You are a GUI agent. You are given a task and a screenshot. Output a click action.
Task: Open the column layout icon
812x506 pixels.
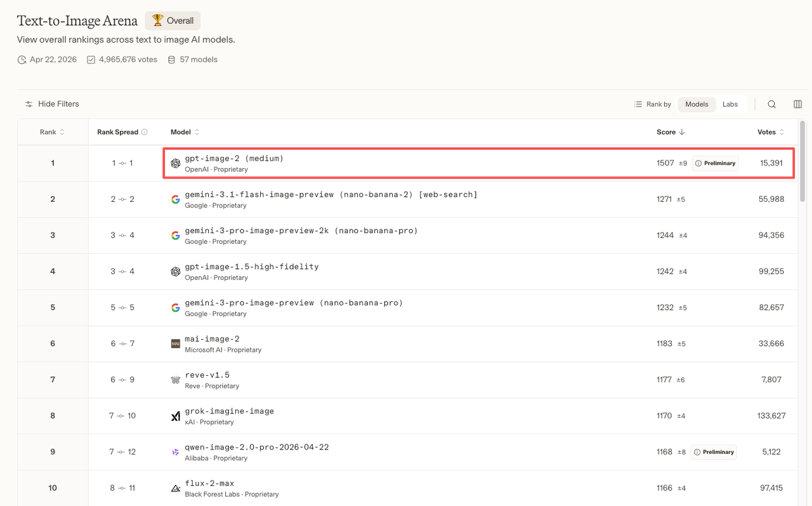798,104
